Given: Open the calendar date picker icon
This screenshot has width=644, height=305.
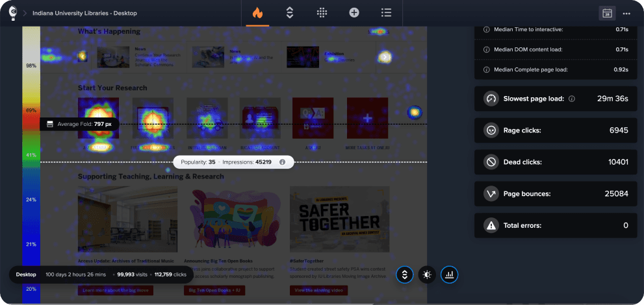Looking at the screenshot, I should (x=607, y=13).
